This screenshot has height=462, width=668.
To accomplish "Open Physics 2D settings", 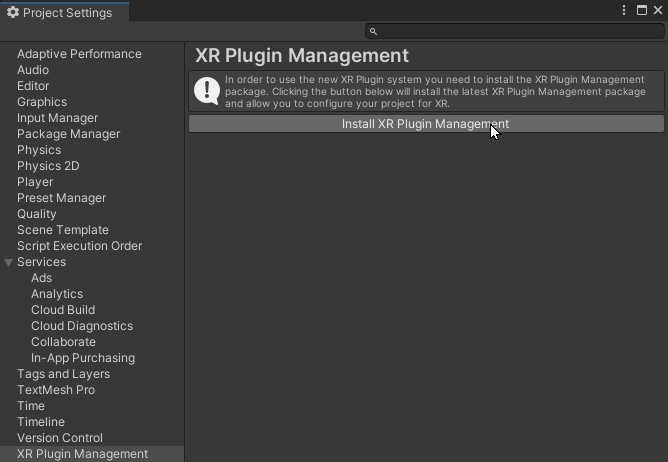I will point(48,166).
